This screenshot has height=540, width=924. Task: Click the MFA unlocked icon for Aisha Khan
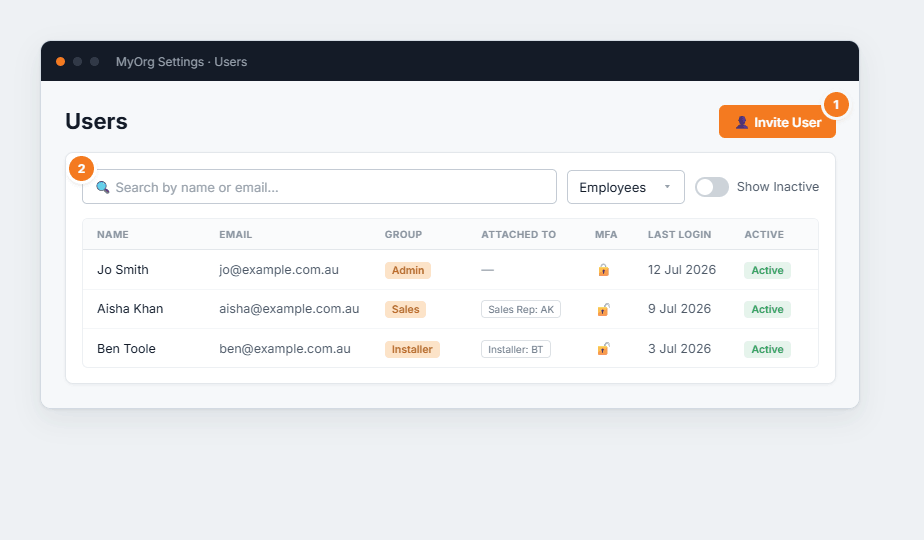(603, 309)
